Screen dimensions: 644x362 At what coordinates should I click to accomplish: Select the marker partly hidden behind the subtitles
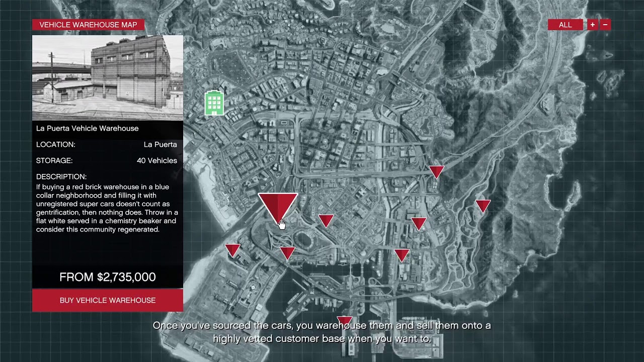tap(345, 321)
